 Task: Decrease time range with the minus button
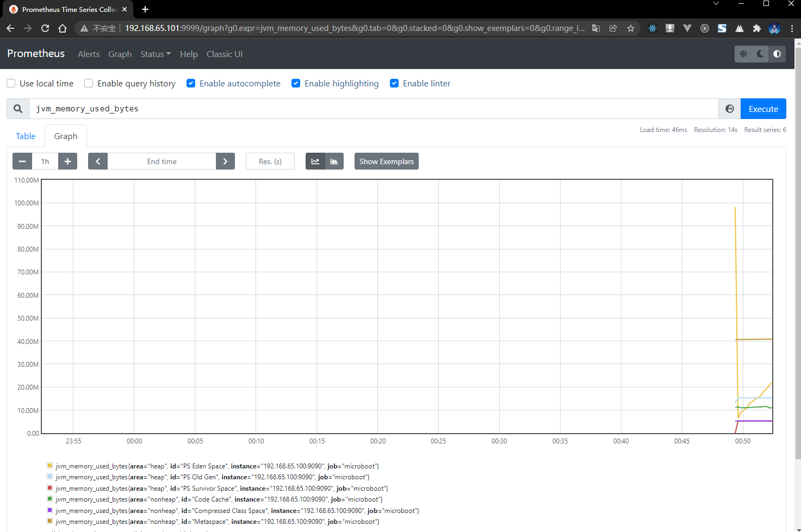22,161
